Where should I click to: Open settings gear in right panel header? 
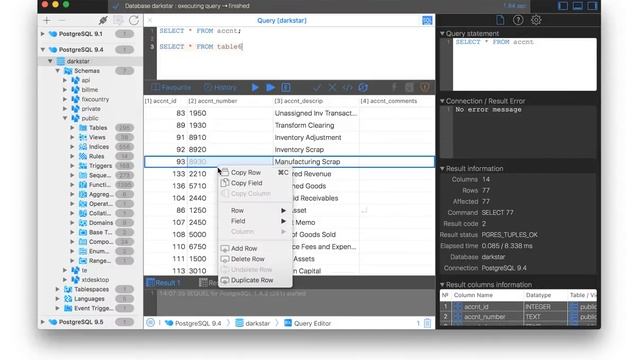[536, 20]
